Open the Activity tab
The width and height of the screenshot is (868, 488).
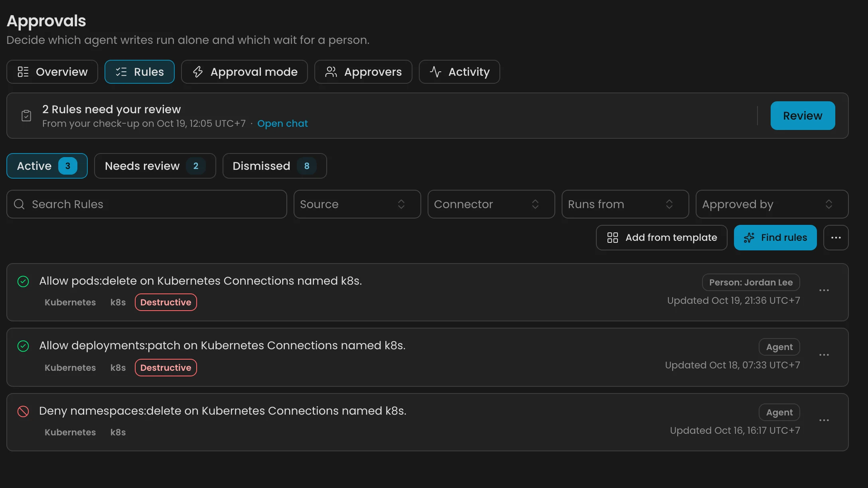[x=460, y=72]
